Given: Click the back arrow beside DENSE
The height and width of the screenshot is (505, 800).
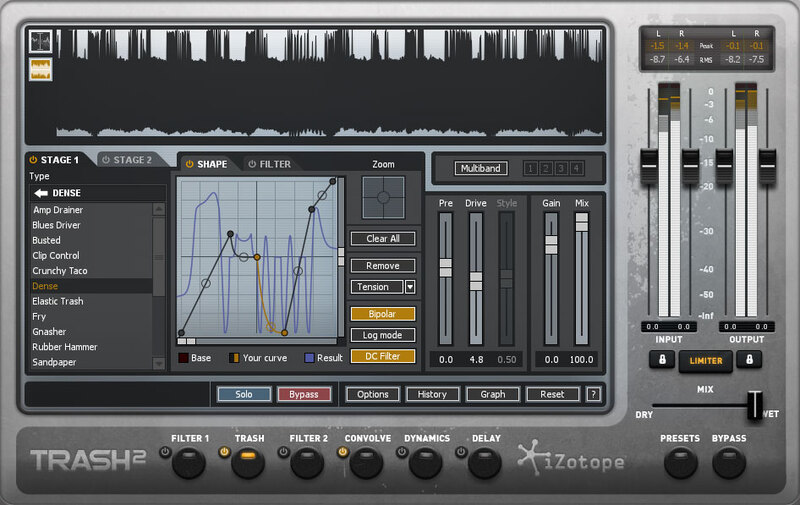Looking at the screenshot, I should (42, 192).
